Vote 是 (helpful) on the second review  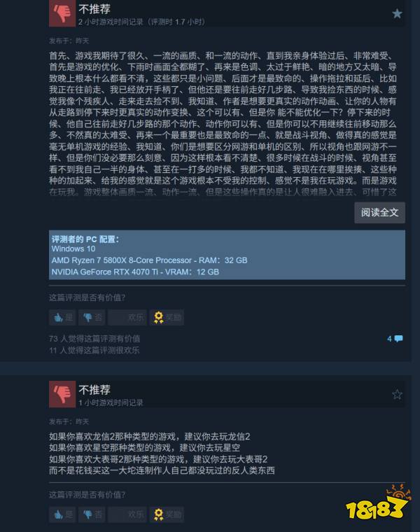point(62,514)
